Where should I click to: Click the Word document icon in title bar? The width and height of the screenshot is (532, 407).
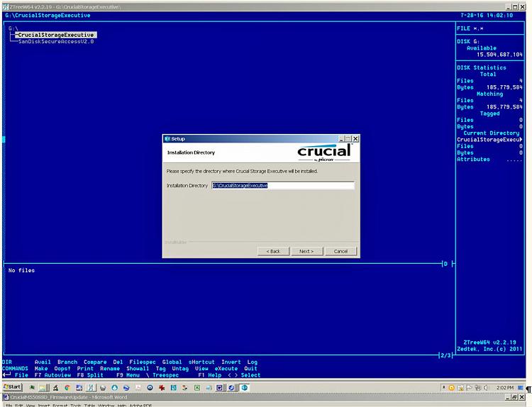6,397
